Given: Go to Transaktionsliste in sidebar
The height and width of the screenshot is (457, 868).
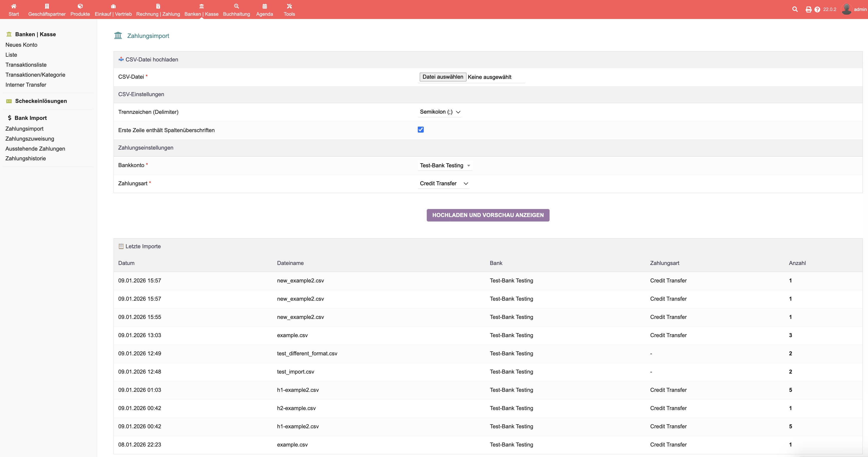Looking at the screenshot, I should click(x=26, y=65).
